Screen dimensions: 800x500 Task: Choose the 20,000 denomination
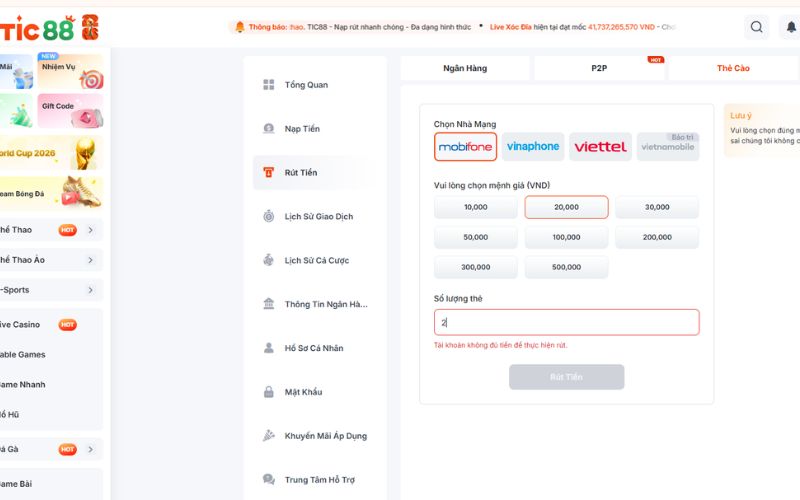click(566, 207)
